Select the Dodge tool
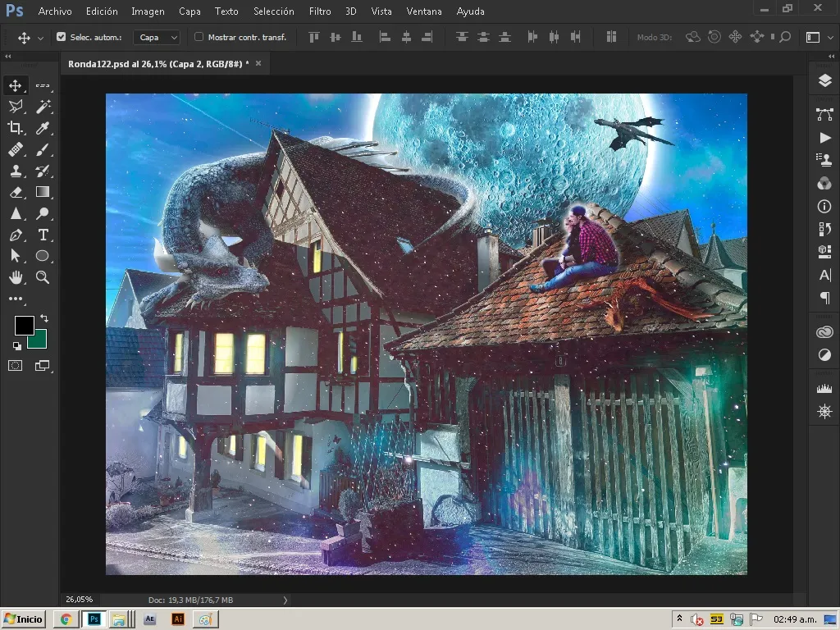Viewport: 840px width, 630px height. tap(43, 213)
